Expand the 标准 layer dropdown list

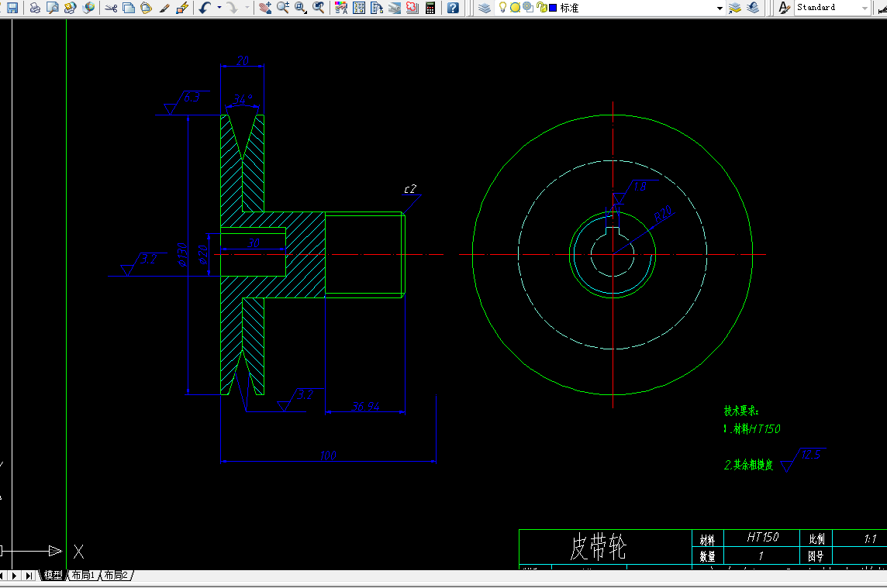720,8
